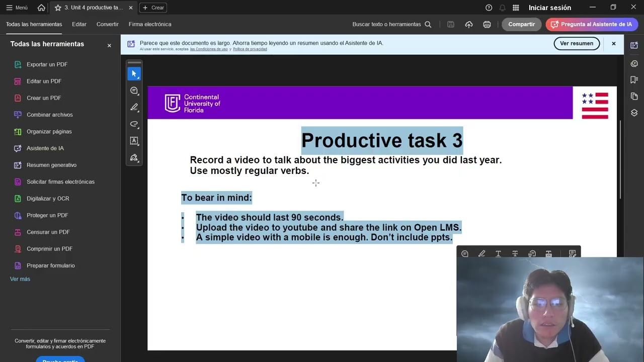The width and height of the screenshot is (644, 362).
Task: Click the help question mark icon
Action: tap(489, 8)
